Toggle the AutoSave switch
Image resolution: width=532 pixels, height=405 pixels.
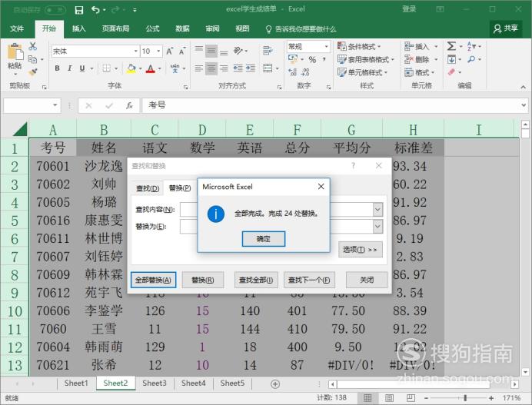coord(55,10)
